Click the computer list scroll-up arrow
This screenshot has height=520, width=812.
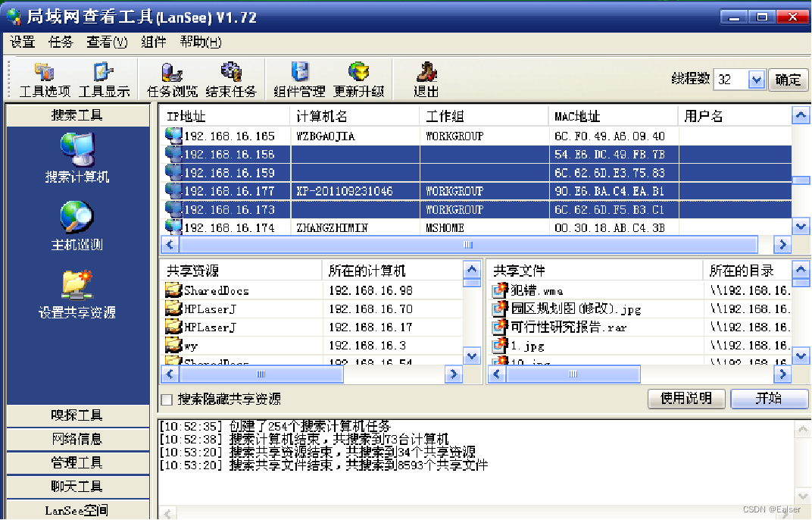pos(801,115)
